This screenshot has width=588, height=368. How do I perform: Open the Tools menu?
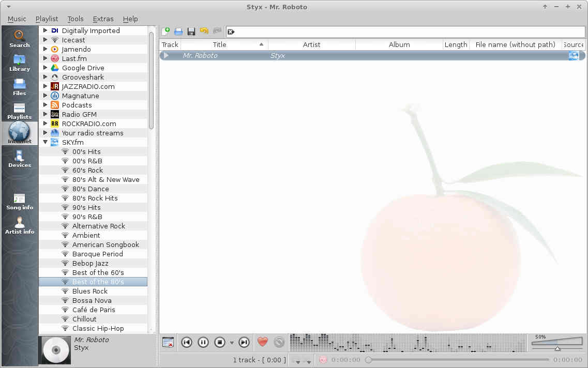tap(76, 19)
